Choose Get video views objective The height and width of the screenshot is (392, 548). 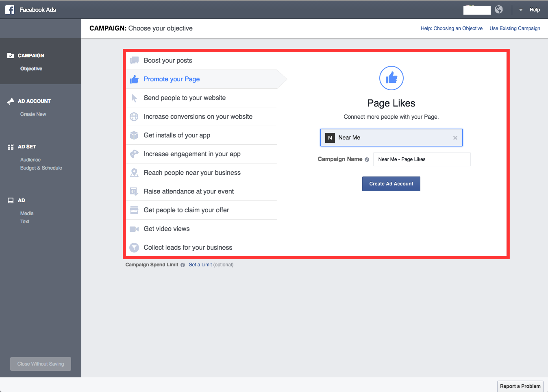point(202,229)
